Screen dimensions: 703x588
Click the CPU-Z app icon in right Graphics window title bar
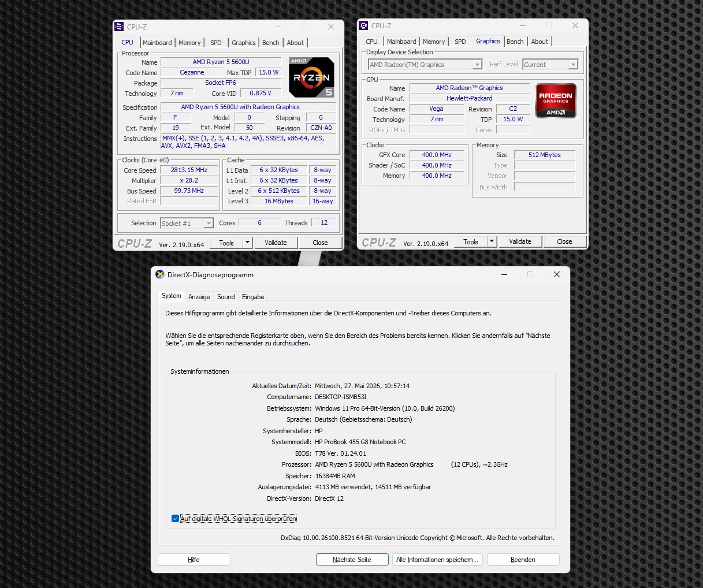pos(363,25)
